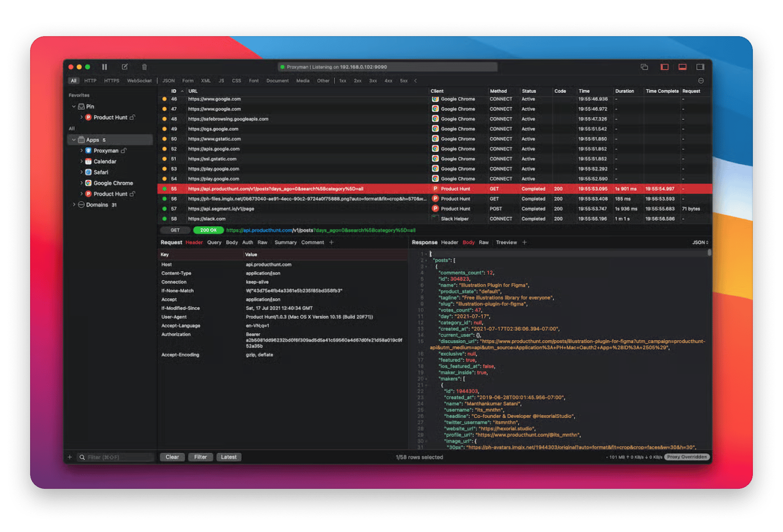The height and width of the screenshot is (532, 783).
Task: Expand pinned Product Hunt under Pin
Action: [x=81, y=117]
